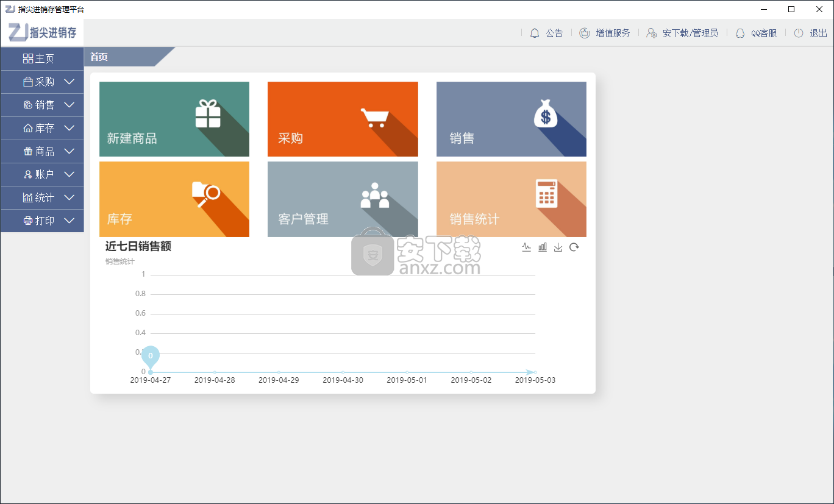Screen dimensions: 834x504
Task: Expand the 打印 menu chevron
Action: pos(69,221)
